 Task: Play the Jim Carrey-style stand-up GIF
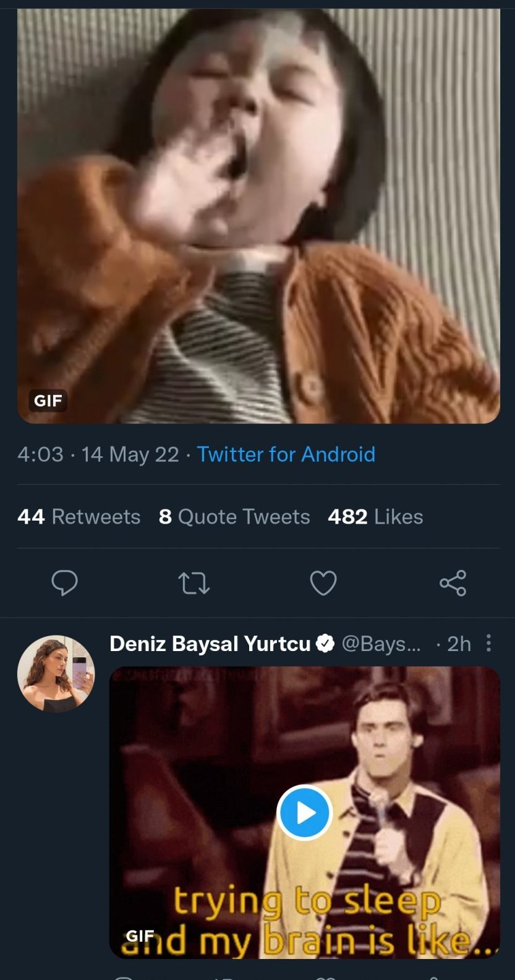tap(304, 812)
